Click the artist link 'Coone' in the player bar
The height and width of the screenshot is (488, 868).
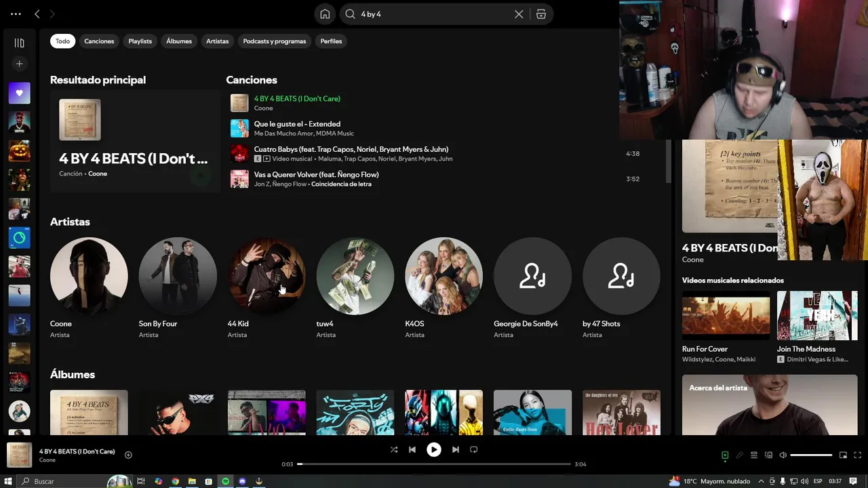tap(47, 460)
